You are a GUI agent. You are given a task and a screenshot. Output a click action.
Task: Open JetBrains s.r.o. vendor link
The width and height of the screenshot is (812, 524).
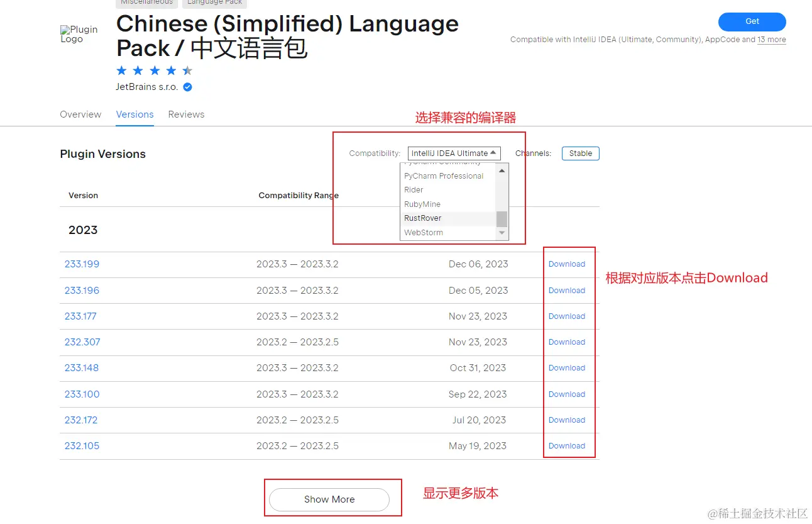[x=146, y=87]
